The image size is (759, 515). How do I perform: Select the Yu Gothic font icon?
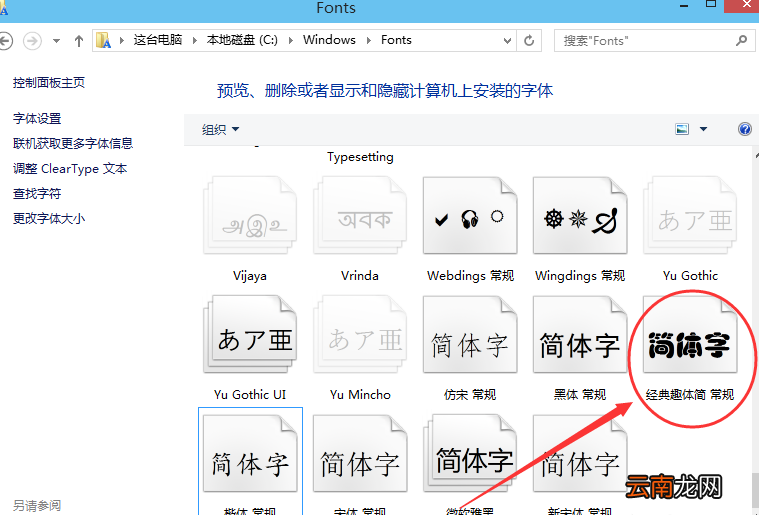690,215
